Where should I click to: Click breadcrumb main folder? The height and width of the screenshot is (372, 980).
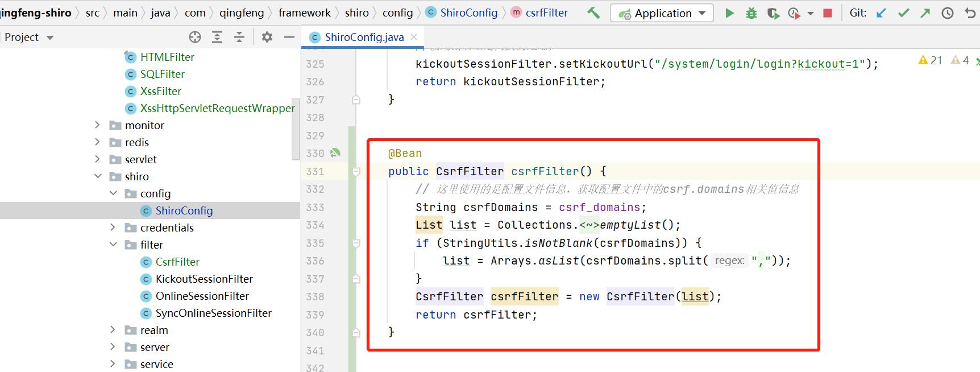(125, 13)
